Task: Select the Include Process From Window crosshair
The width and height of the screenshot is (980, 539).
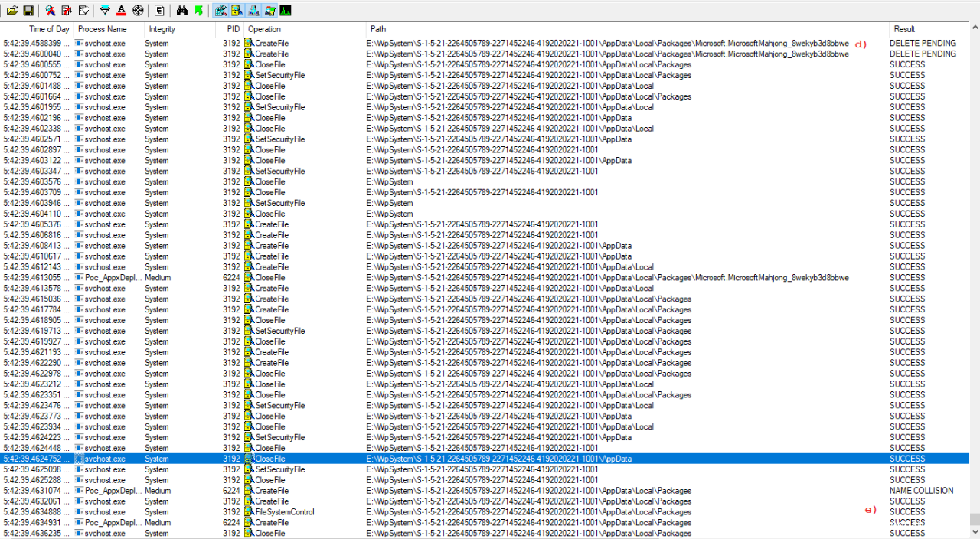Action: [138, 11]
